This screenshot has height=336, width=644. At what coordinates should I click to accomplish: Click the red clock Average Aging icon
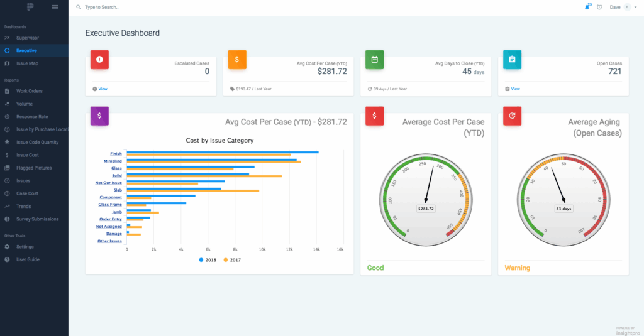tap(513, 116)
